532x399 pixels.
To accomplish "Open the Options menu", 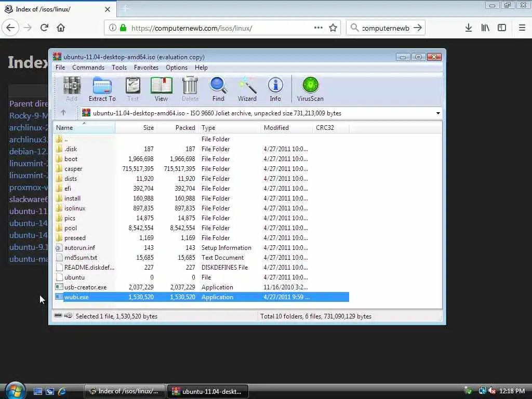I will click(177, 68).
